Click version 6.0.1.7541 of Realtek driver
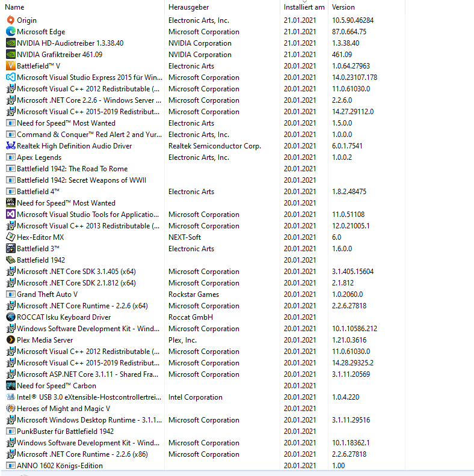474x476 pixels. click(x=347, y=146)
